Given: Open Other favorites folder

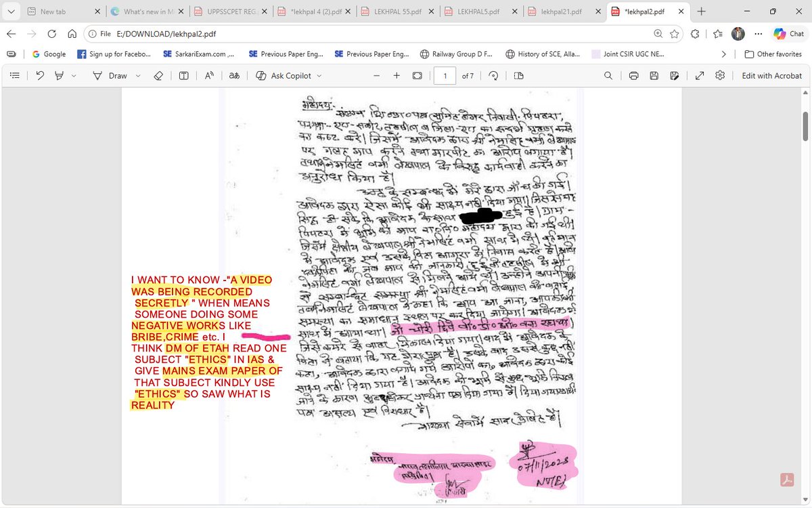Looking at the screenshot, I should (x=773, y=54).
